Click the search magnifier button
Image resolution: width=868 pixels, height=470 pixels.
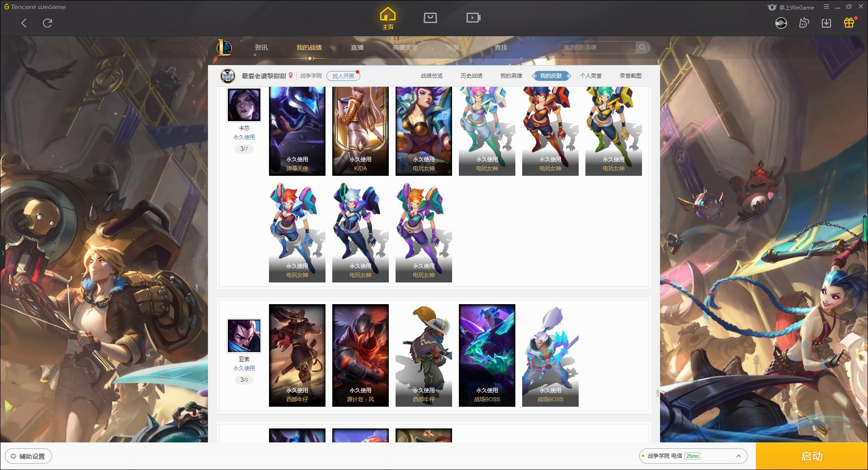pos(642,47)
